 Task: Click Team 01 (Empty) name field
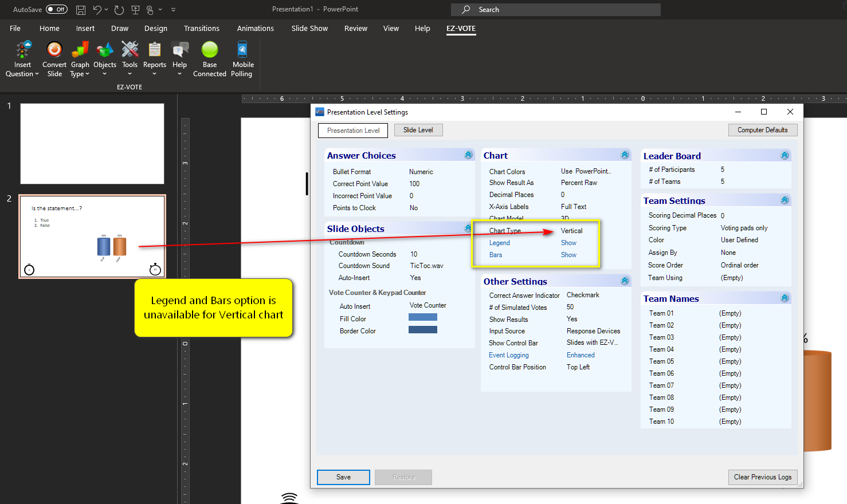[730, 313]
